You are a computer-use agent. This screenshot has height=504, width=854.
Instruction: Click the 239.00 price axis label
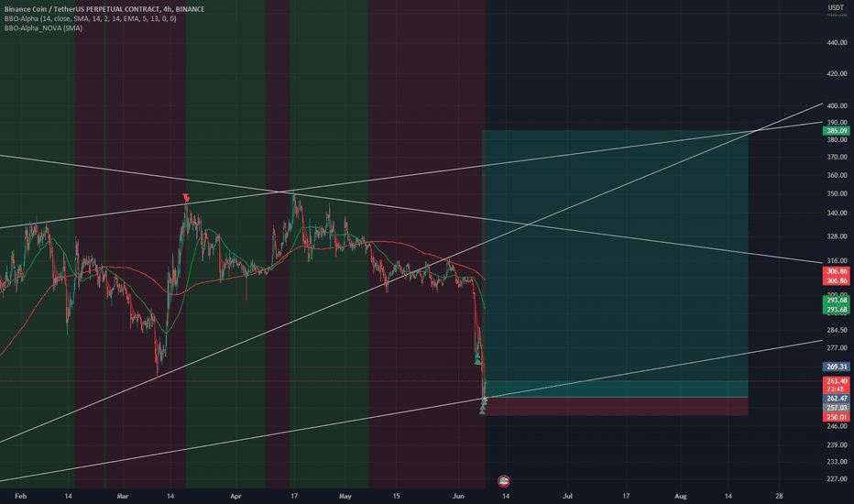(x=836, y=444)
